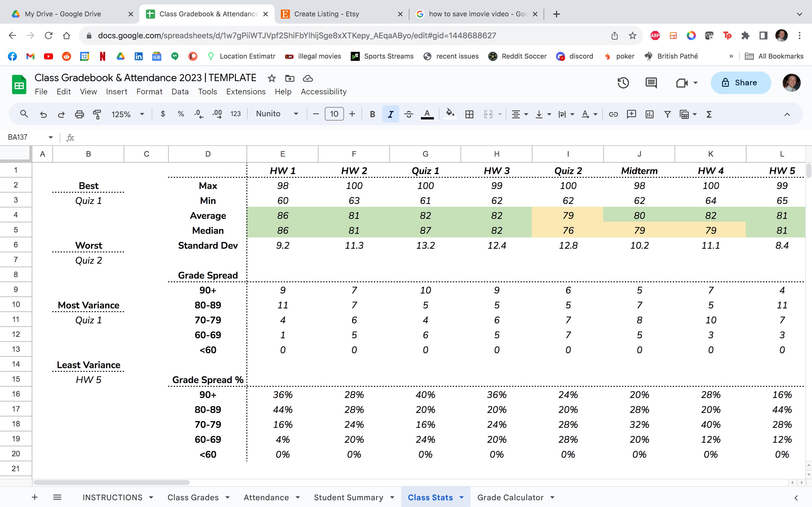Expand the Class Stats tab arrow menu

point(462,497)
